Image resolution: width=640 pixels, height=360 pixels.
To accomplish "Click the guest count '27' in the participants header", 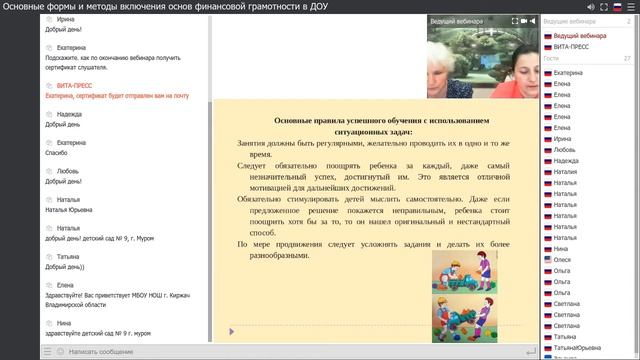I will pos(627,58).
